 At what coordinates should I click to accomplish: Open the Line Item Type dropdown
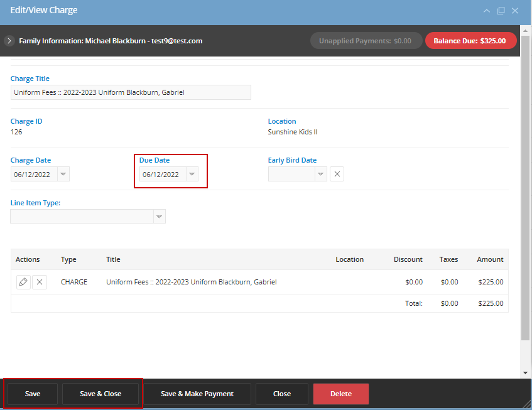point(159,217)
